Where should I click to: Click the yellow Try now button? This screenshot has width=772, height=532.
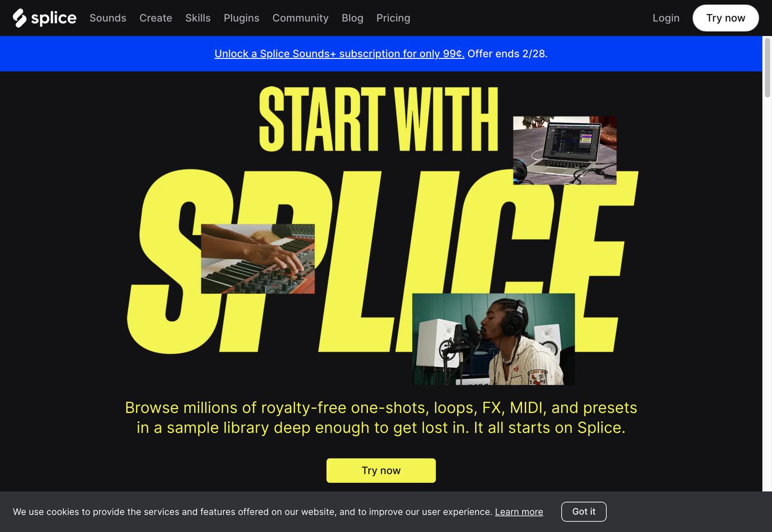point(381,470)
